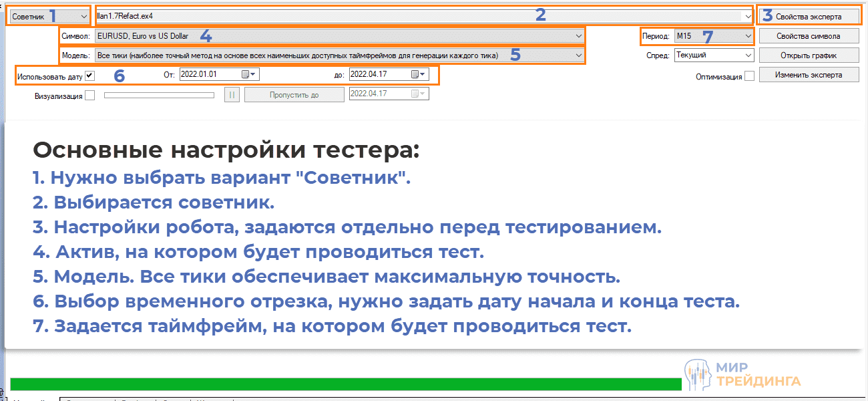Open calendar picker for end date 'до'
This screenshot has width=868, height=401.
pyautogui.click(x=416, y=74)
